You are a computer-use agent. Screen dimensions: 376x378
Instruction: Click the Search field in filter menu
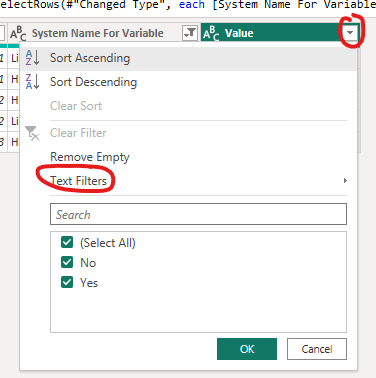point(198,214)
